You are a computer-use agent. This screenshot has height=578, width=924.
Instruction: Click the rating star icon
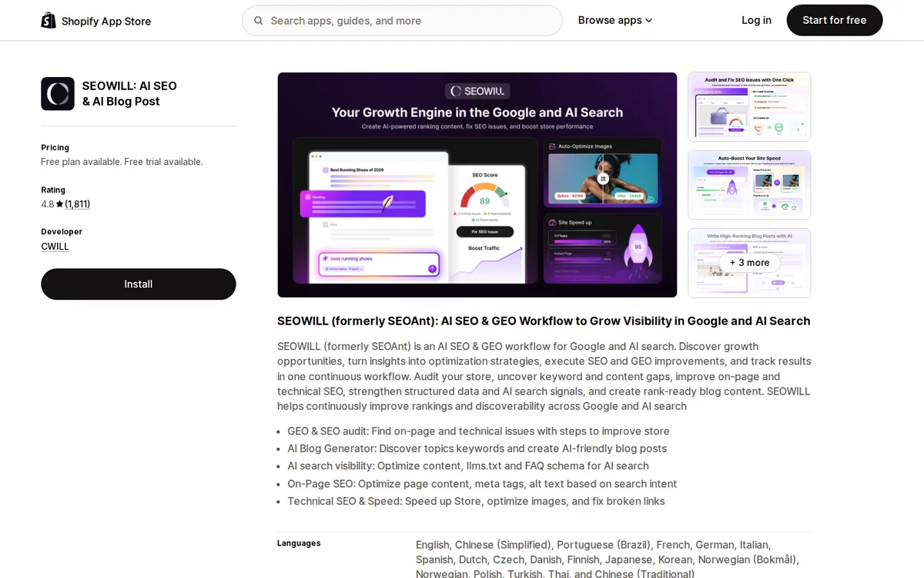pyautogui.click(x=59, y=204)
